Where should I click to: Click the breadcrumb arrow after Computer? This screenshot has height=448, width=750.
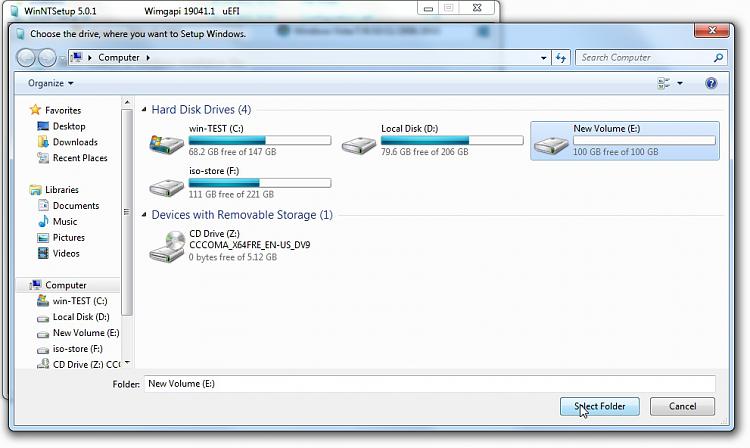[x=148, y=57]
